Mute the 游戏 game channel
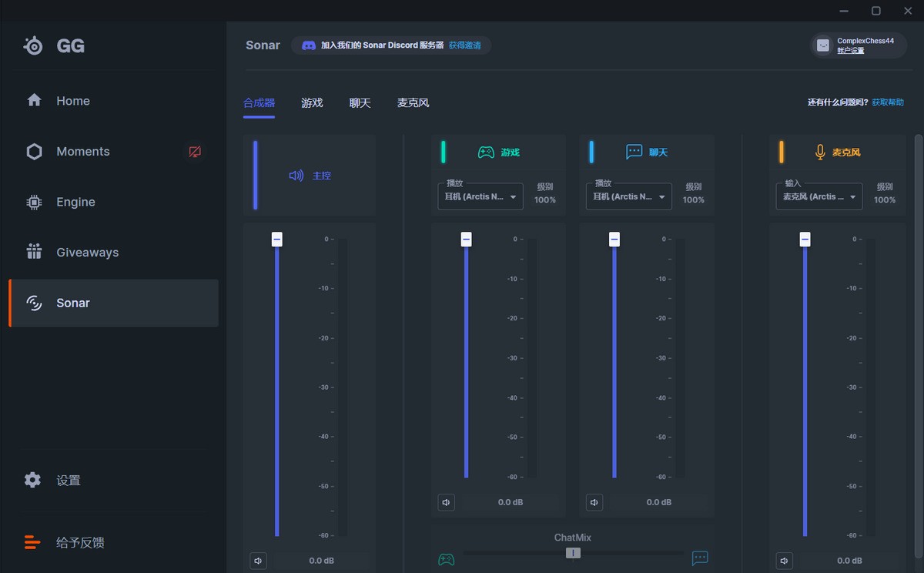This screenshot has width=924, height=573. pos(446,502)
